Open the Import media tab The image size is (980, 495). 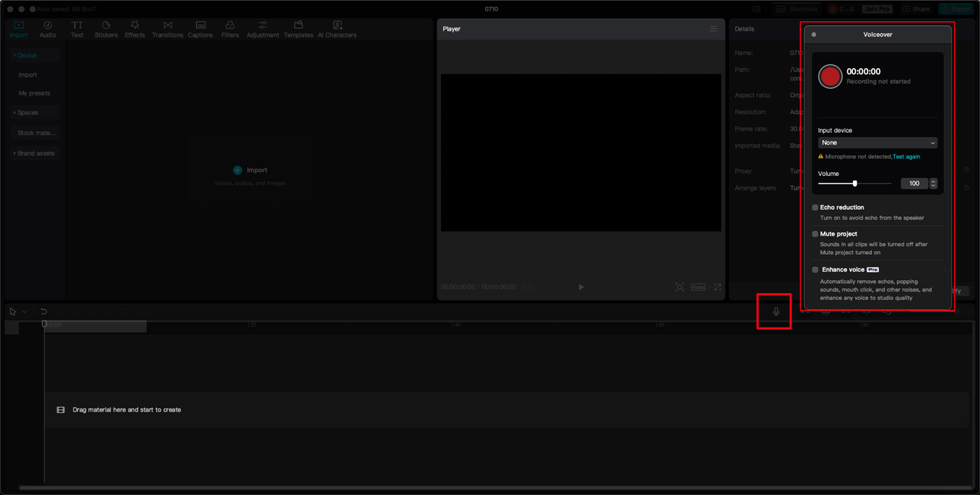tap(18, 30)
